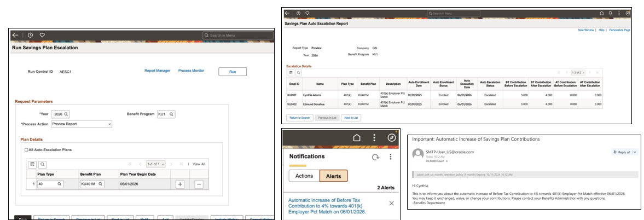644x220 pixels.
Task: Select Edmund Donahue name cell
Action: 320,104
